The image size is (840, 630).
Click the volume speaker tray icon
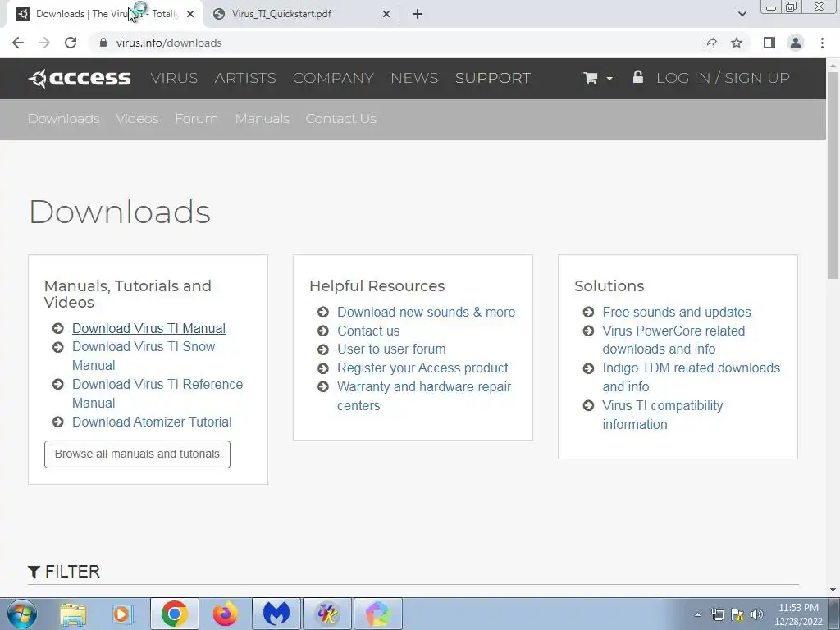tap(756, 614)
